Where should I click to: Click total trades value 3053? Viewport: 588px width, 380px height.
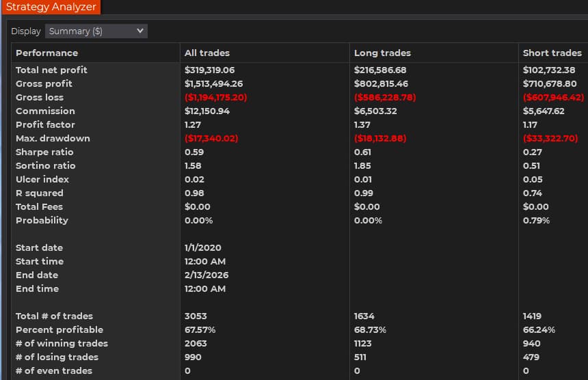click(x=196, y=316)
